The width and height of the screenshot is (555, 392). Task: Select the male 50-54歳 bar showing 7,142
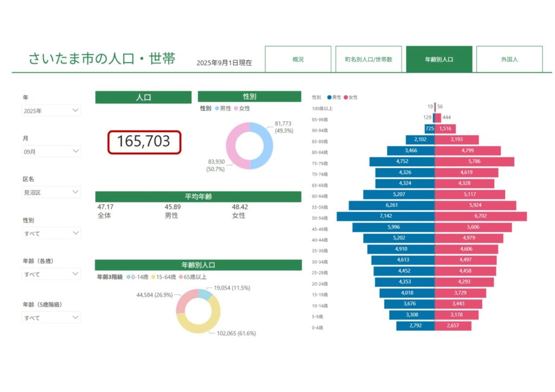pos(385,216)
